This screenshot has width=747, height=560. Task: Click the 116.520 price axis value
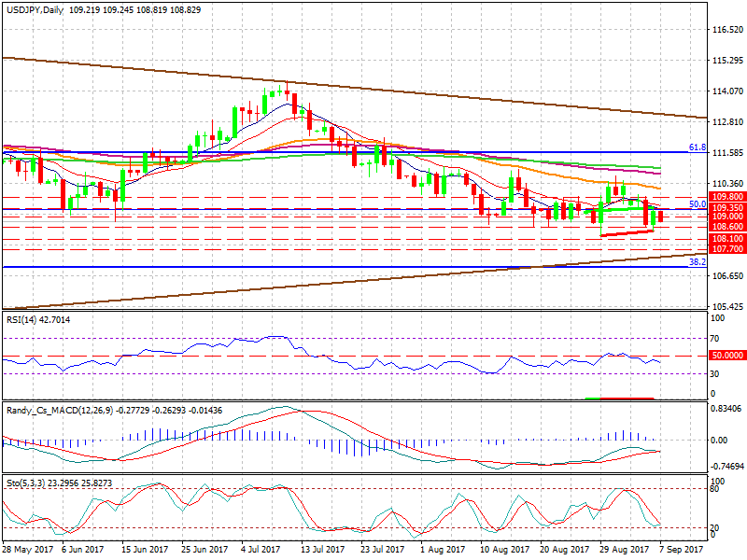point(727,30)
